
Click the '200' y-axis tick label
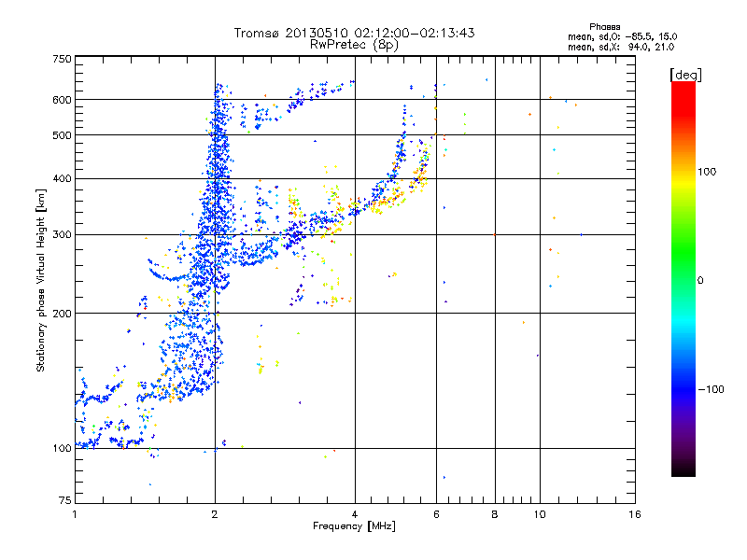62,314
